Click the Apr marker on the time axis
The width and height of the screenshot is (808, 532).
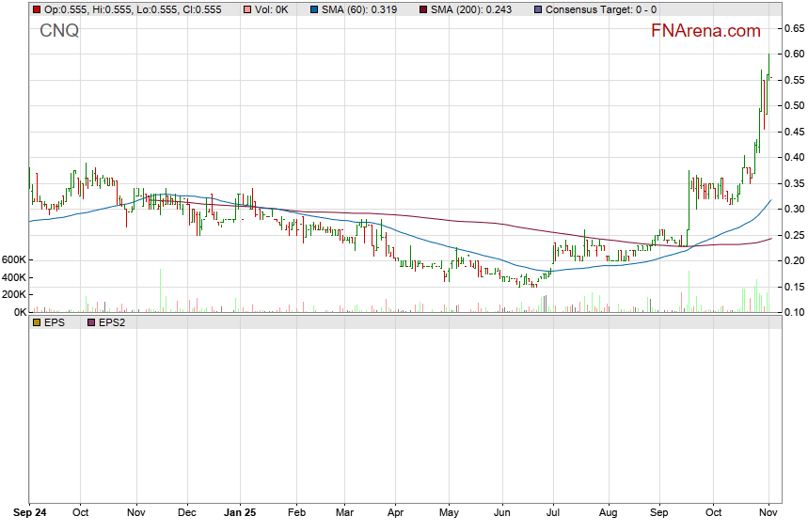pyautogui.click(x=395, y=514)
